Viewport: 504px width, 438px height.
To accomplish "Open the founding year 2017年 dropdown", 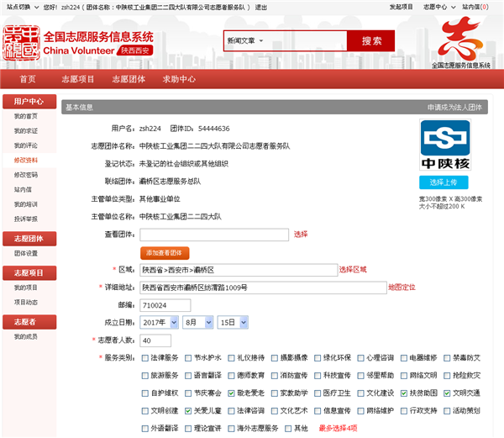I will pyautogui.click(x=159, y=322).
